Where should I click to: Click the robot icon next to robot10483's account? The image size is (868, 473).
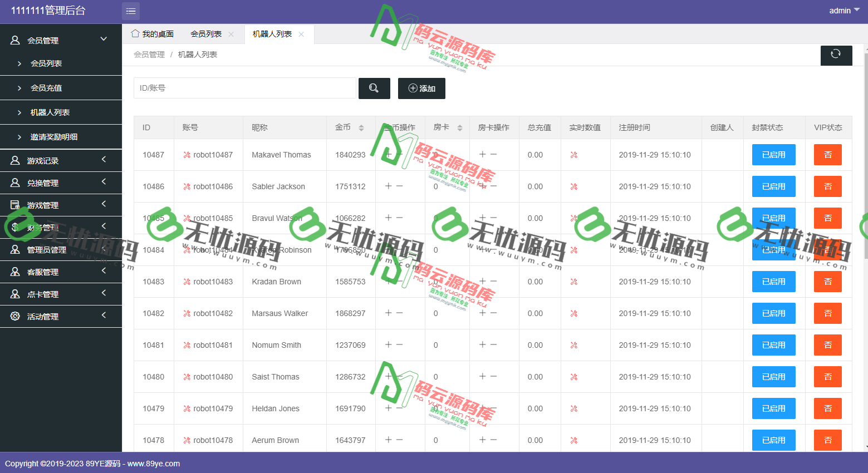[x=187, y=282]
